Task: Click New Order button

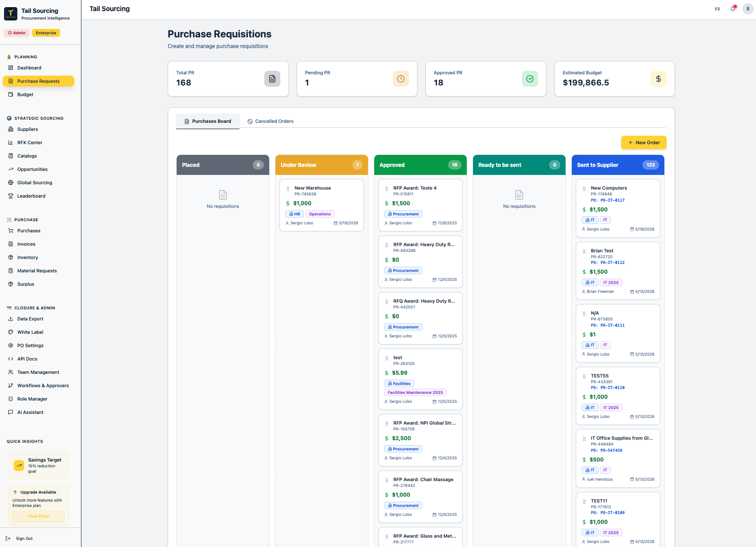Action: click(643, 142)
